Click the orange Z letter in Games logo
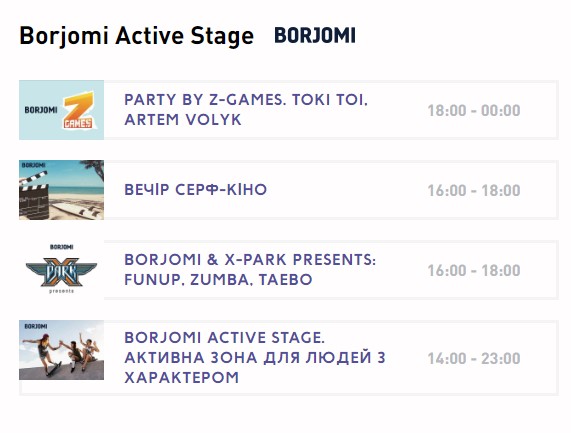Screen dimensions: 571x433 (78, 104)
